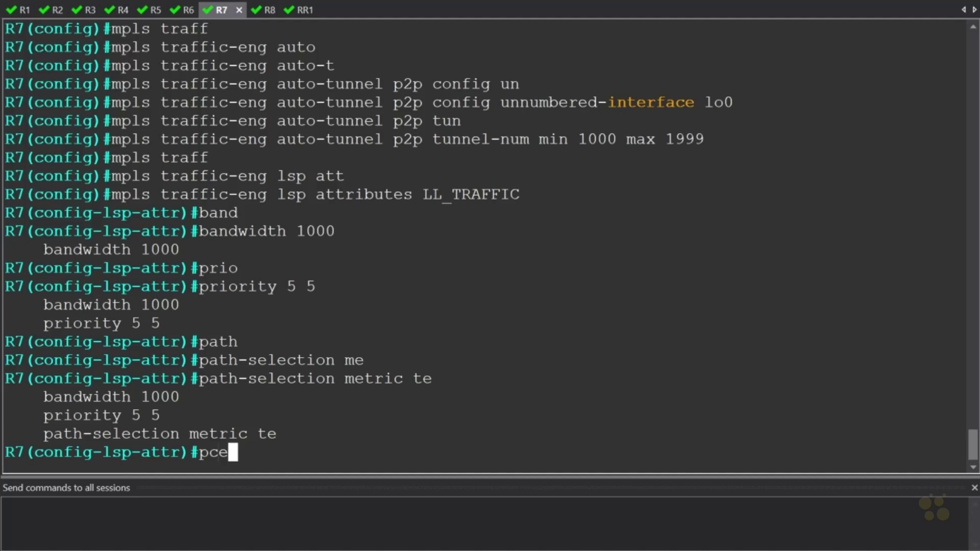Go to the R5 session tab
The image size is (980, 551).
point(155,10)
